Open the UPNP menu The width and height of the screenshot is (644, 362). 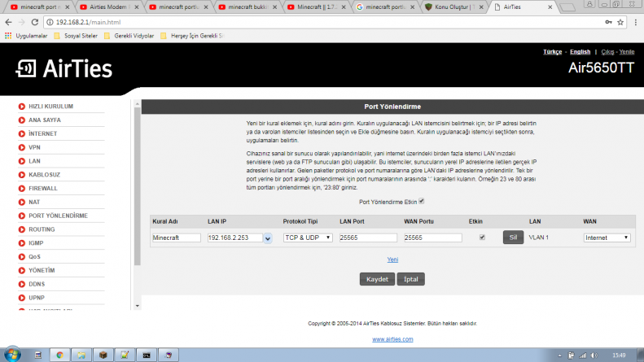[x=37, y=298]
